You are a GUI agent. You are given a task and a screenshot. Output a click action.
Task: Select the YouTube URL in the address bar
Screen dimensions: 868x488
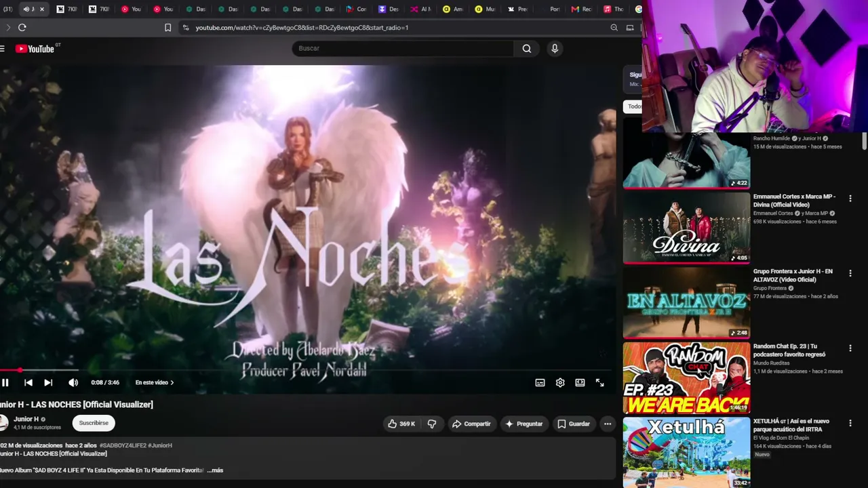302,28
